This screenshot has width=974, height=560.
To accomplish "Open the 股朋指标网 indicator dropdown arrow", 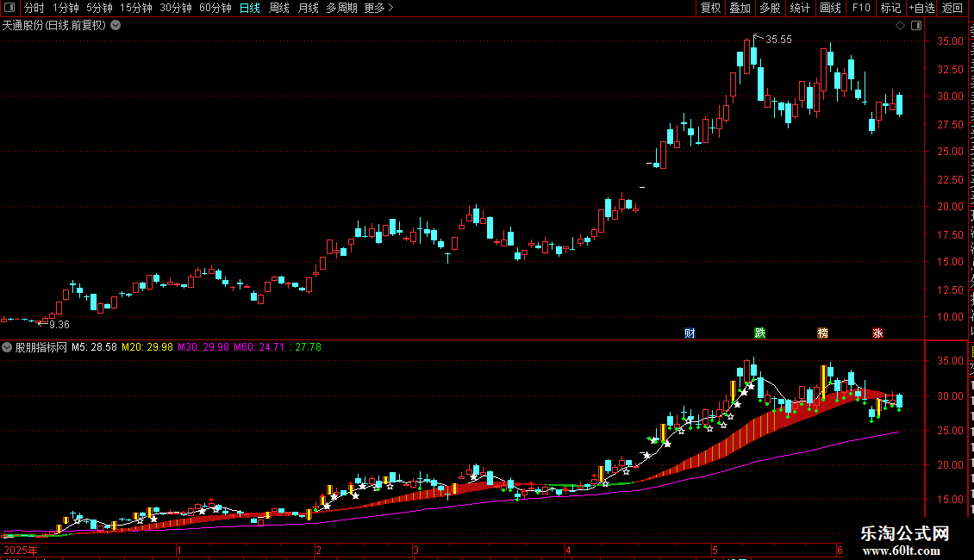I will (x=7, y=347).
